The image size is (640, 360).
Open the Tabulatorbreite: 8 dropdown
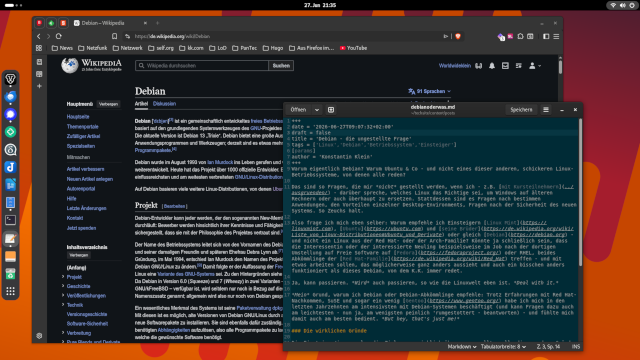(x=503, y=347)
